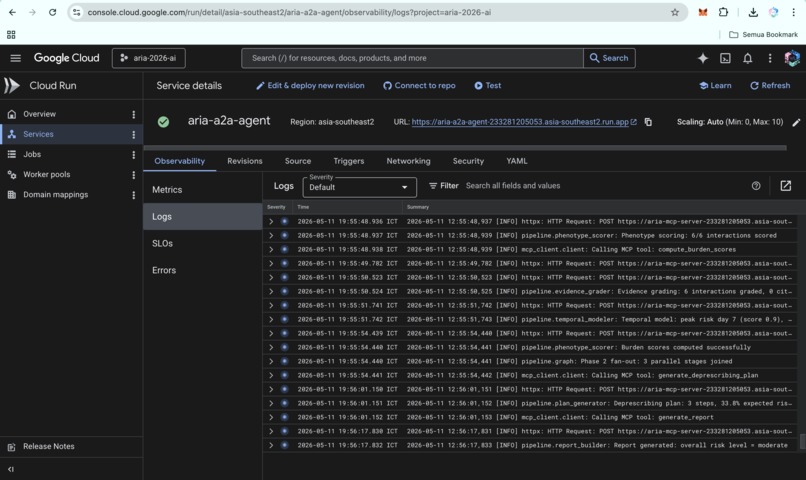
Task: Expand log entry Phase 2 fan-out
Action: [x=271, y=361]
